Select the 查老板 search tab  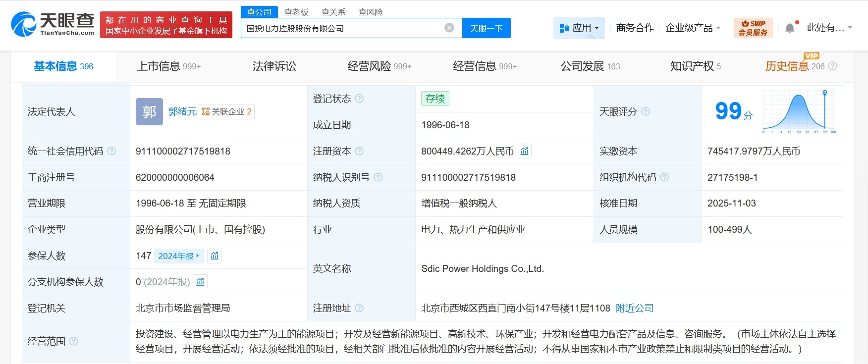(x=296, y=12)
